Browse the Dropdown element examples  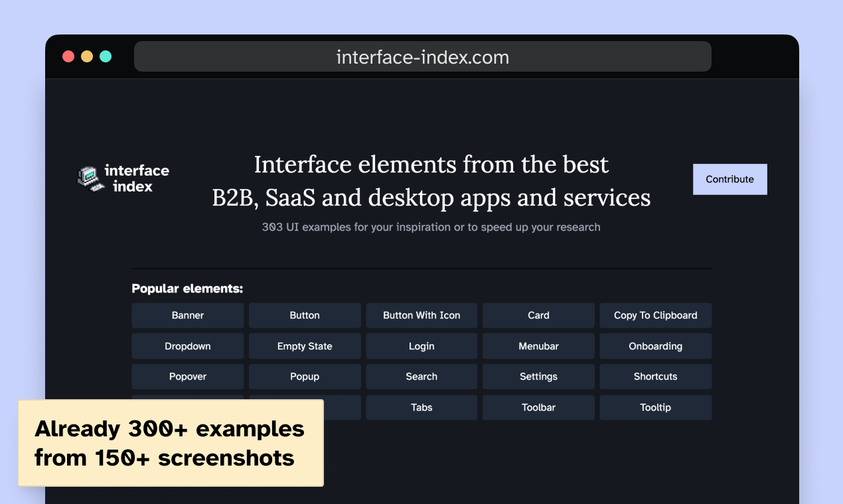coord(188,346)
